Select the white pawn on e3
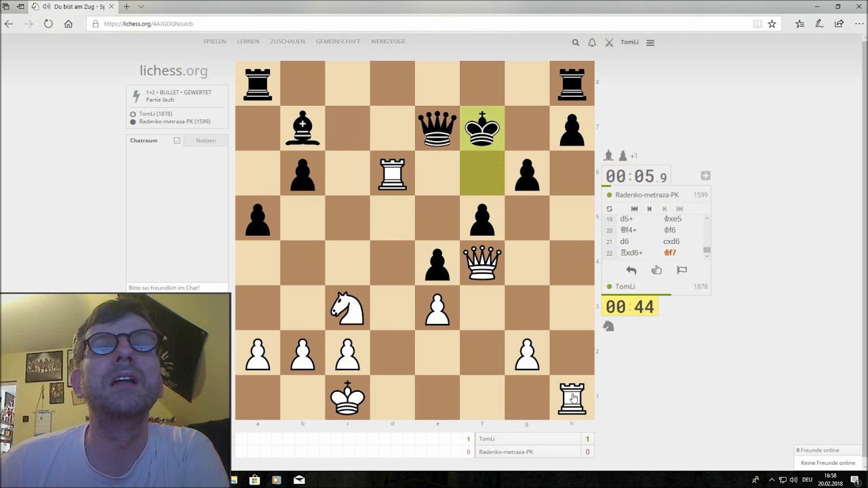Screen dimensions: 868x488 click(437, 308)
